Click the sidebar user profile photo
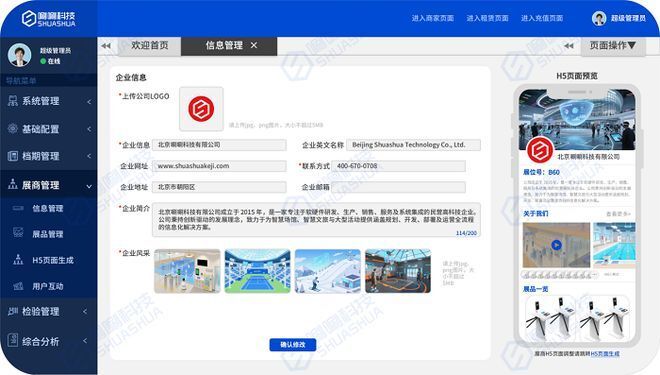Screen dimensions: 660x375 pos(19,55)
